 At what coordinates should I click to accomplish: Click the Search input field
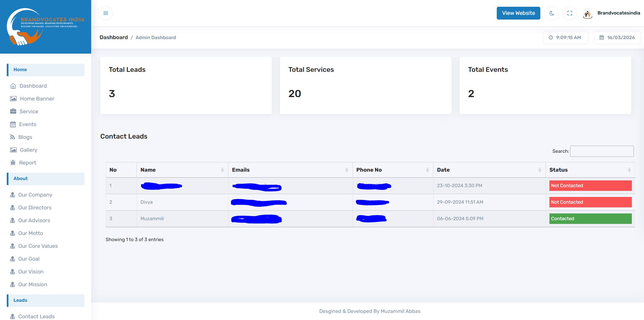(x=601, y=151)
